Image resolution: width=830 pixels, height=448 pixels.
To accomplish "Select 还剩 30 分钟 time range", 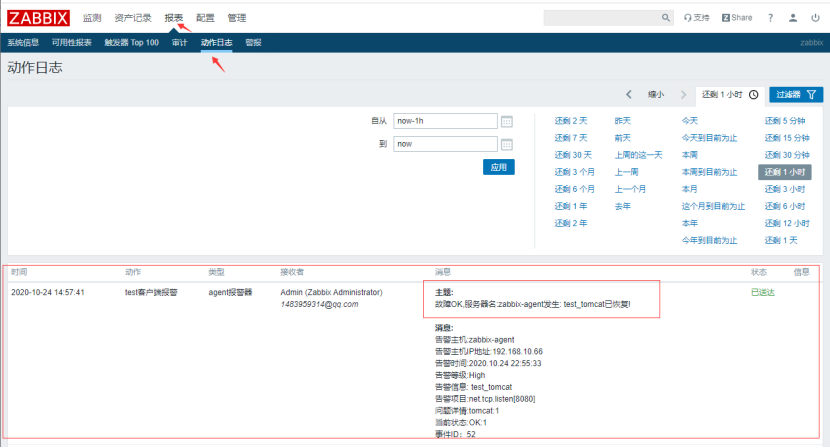I will [787, 155].
